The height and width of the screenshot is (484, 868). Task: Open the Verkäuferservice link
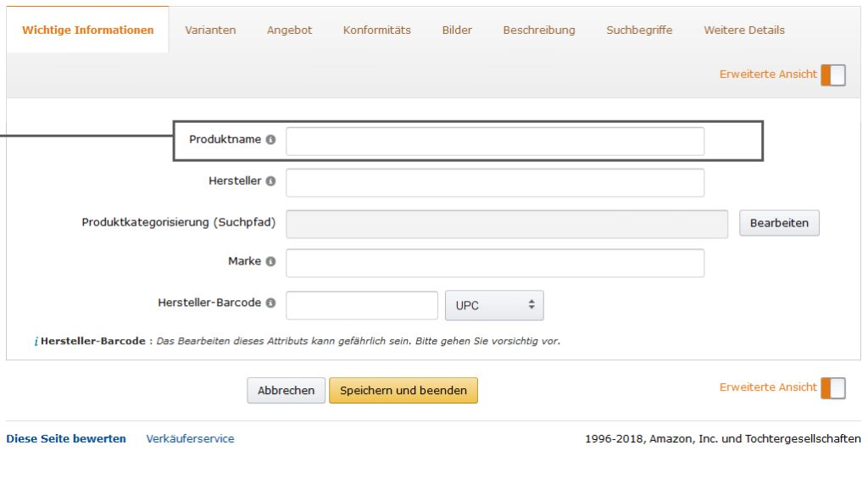point(190,438)
